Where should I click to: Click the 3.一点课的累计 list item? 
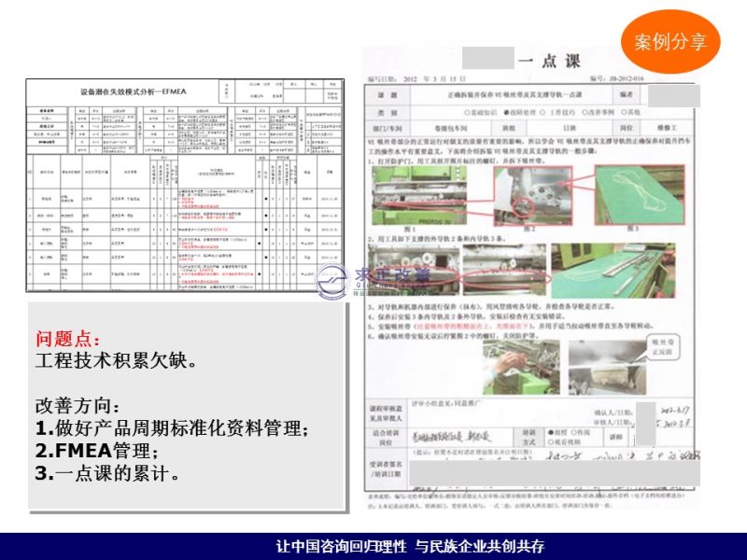107,473
